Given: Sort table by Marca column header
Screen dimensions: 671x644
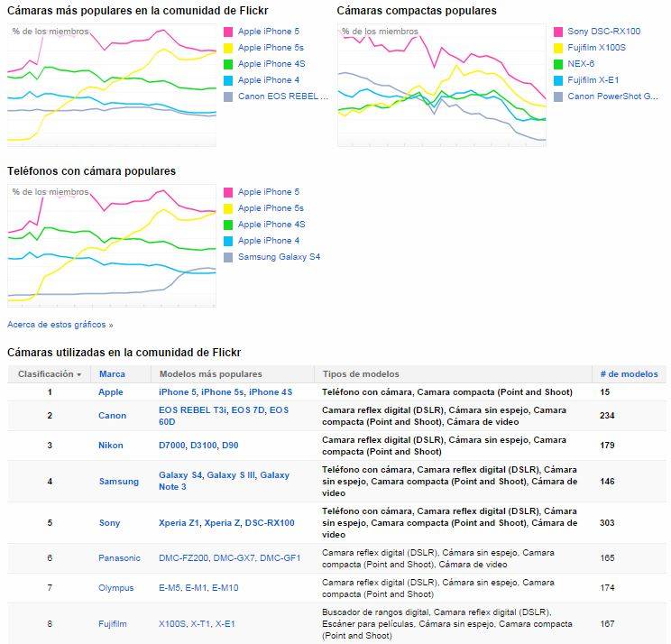Looking at the screenshot, I should pyautogui.click(x=112, y=374).
